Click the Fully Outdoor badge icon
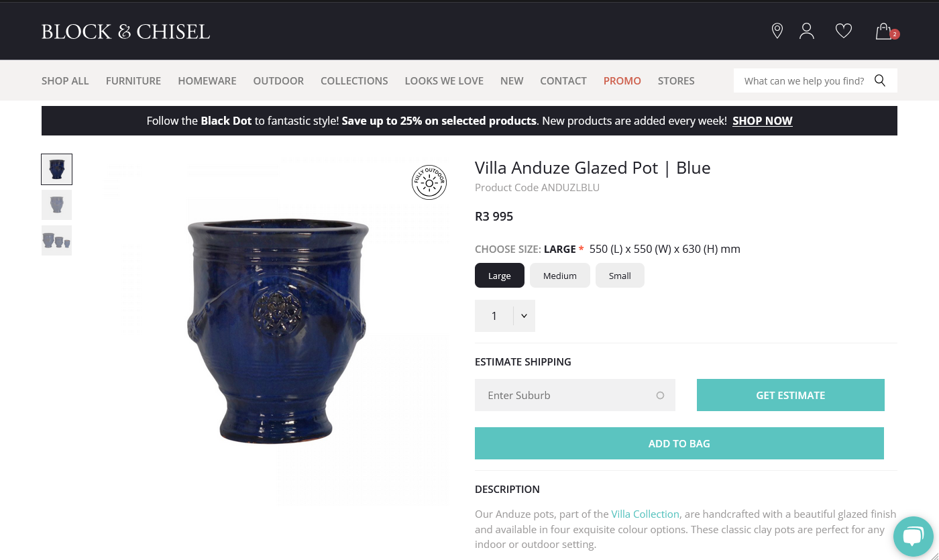Viewport: 939px width, 560px height. click(429, 182)
